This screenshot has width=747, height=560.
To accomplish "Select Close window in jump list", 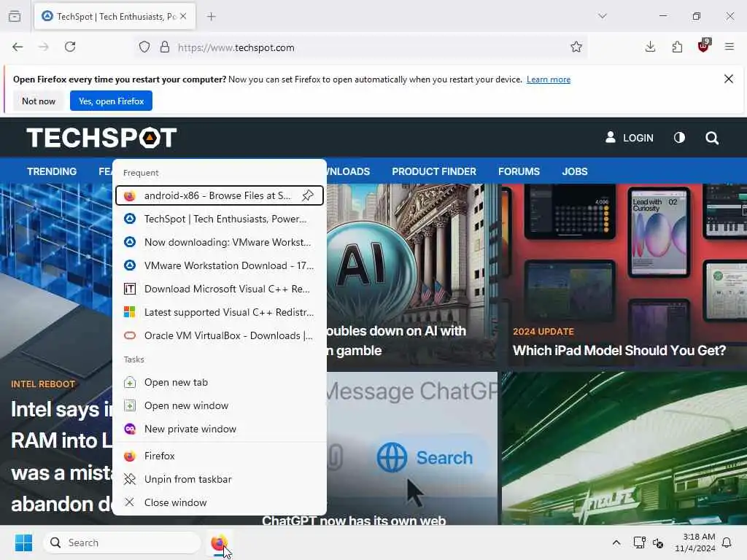I will (219, 502).
